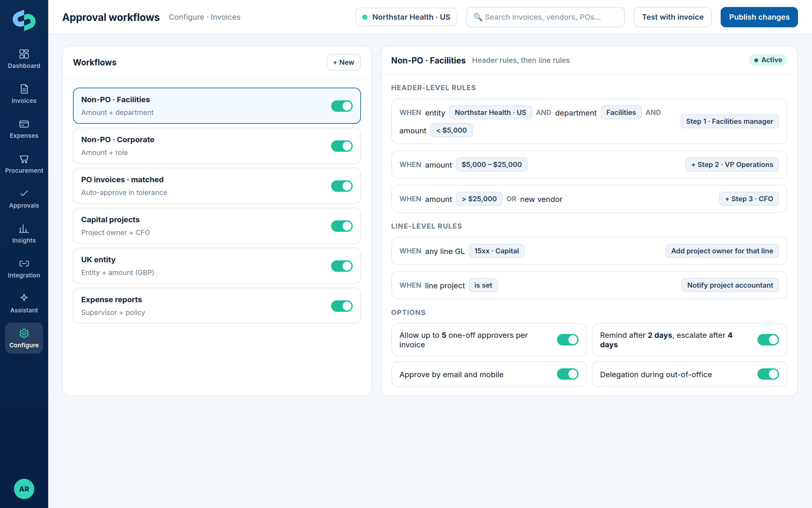Toggle one-off approvers per invoice option
Screen dimensions: 812x508
[567, 340]
